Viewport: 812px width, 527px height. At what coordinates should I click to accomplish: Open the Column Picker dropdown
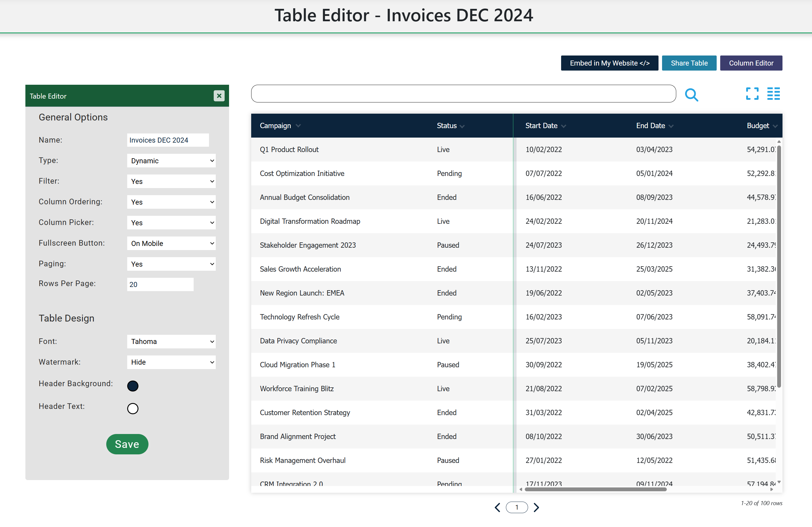(171, 222)
